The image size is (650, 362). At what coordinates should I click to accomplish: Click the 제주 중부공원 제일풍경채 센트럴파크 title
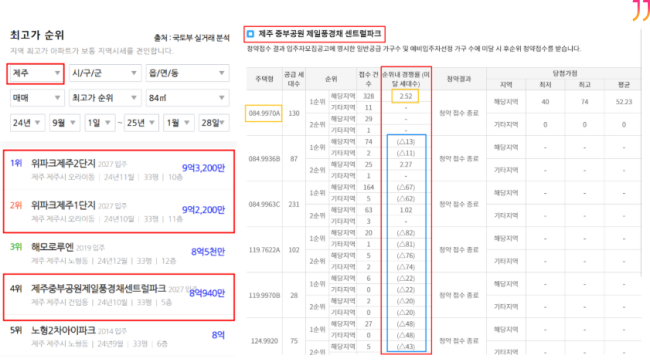320,34
